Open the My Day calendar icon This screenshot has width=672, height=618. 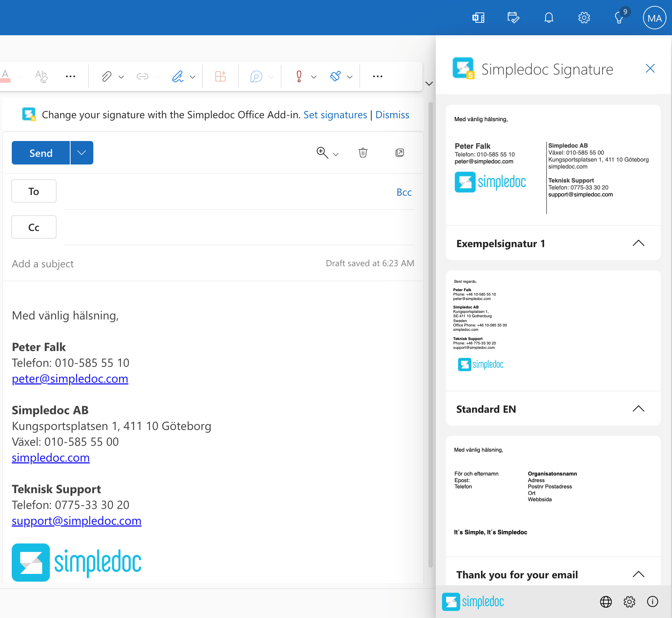(513, 18)
